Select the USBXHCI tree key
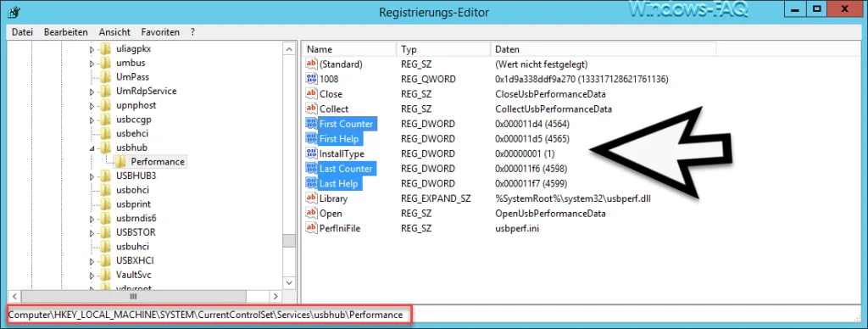Viewport: 868px width, 329px height. pyautogui.click(x=134, y=260)
